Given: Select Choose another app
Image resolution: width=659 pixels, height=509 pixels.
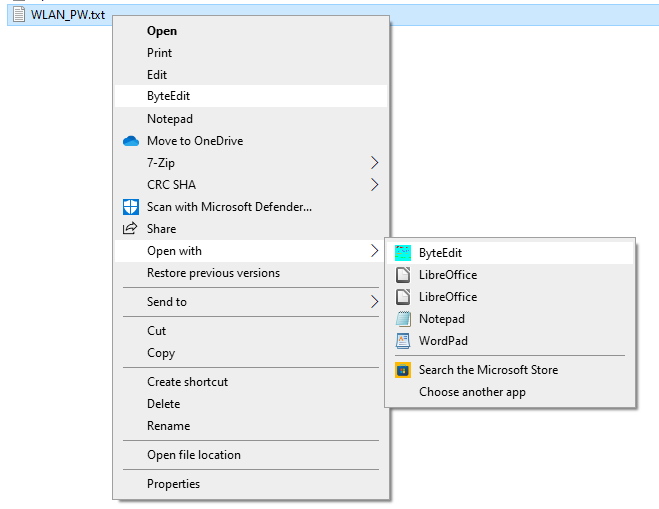Looking at the screenshot, I should coord(510,392).
